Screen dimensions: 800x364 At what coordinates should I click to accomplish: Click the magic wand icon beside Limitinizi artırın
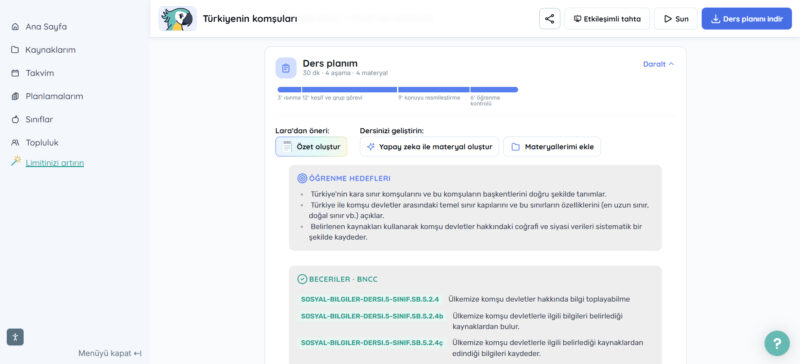coord(16,161)
